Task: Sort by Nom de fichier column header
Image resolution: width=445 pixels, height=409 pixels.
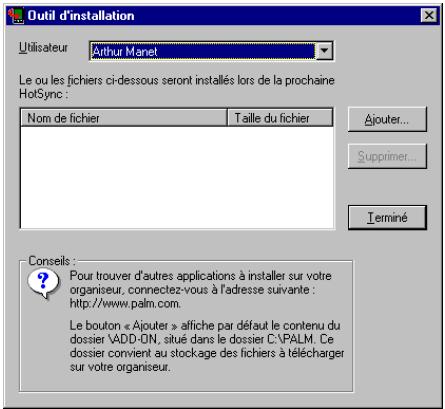Action: pyautogui.click(x=124, y=118)
